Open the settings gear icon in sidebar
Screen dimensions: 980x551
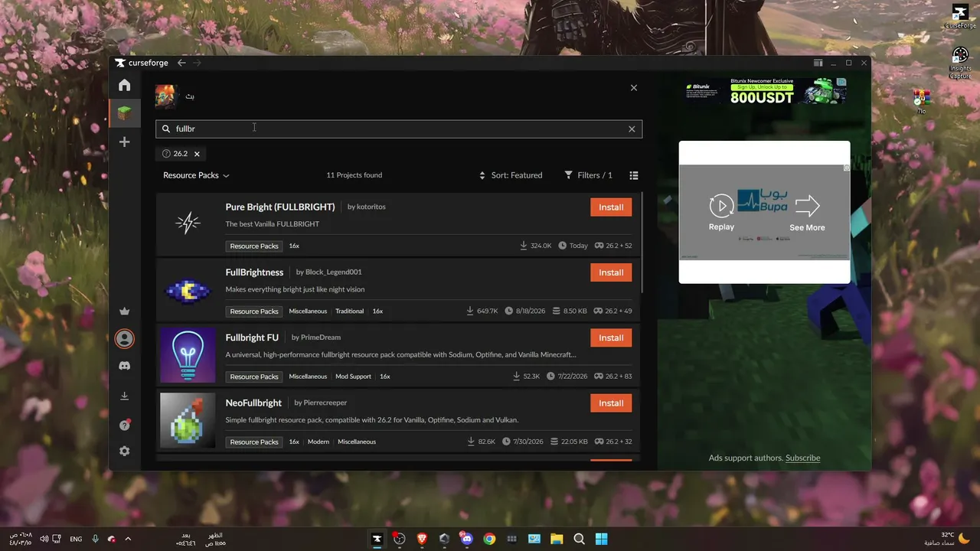point(124,452)
